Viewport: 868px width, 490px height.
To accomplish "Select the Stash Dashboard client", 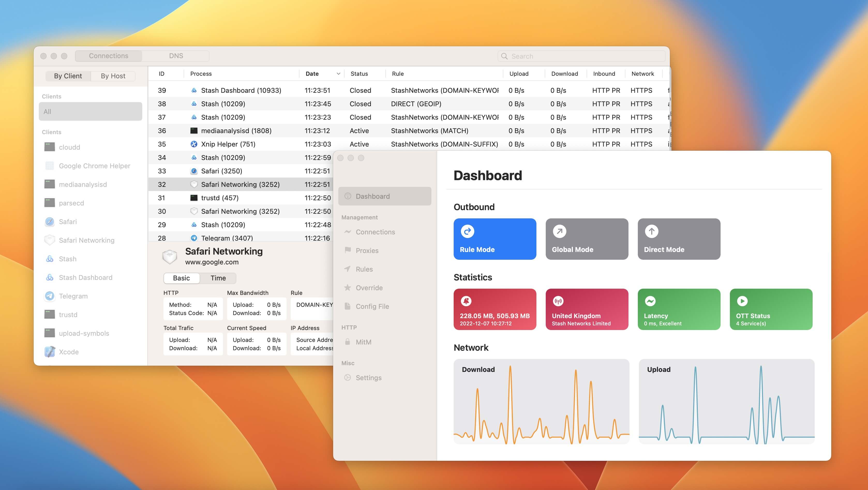I will (85, 277).
